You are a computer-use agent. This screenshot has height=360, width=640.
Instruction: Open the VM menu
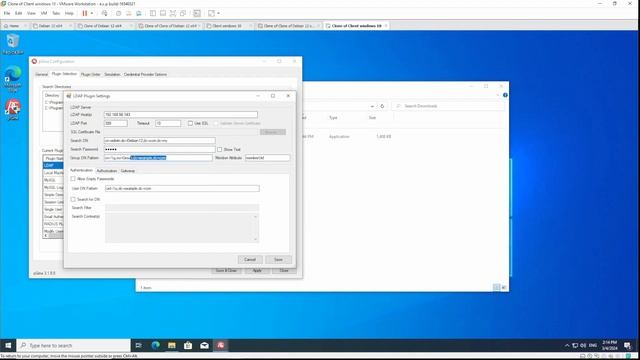tap(44, 13)
